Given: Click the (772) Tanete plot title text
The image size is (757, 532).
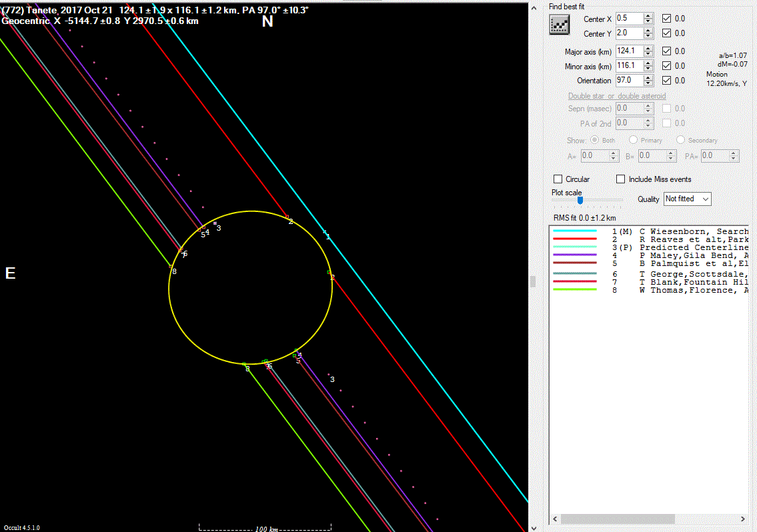Looking at the screenshot, I should pyautogui.click(x=155, y=10).
